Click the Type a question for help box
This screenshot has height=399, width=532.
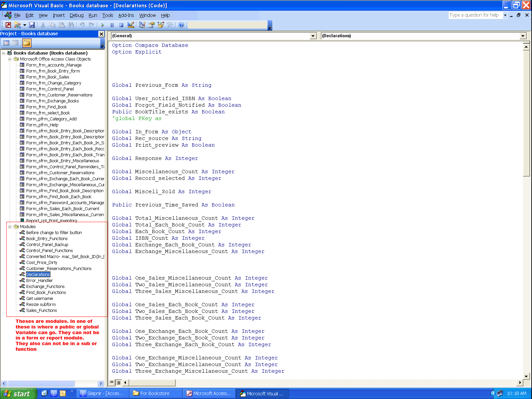pyautogui.click(x=476, y=15)
